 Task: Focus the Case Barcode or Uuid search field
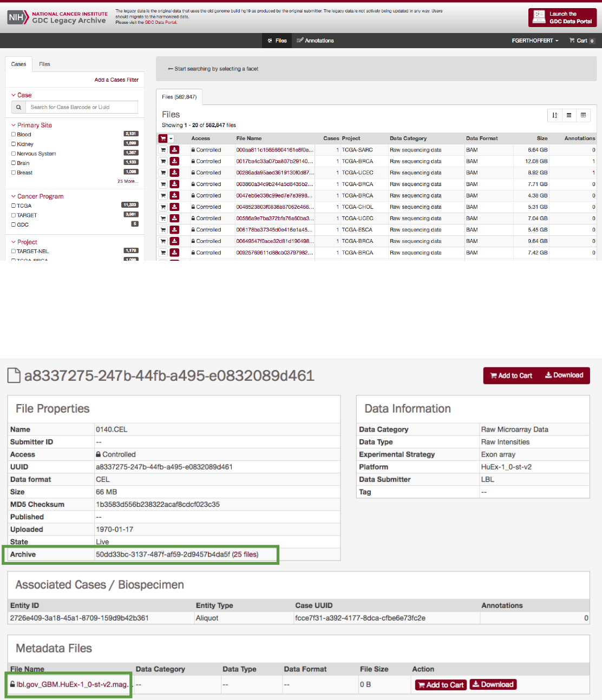tap(82, 107)
